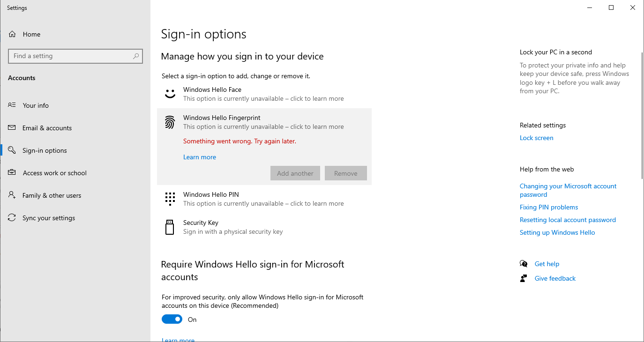Click the Your info person icon

pos(12,105)
